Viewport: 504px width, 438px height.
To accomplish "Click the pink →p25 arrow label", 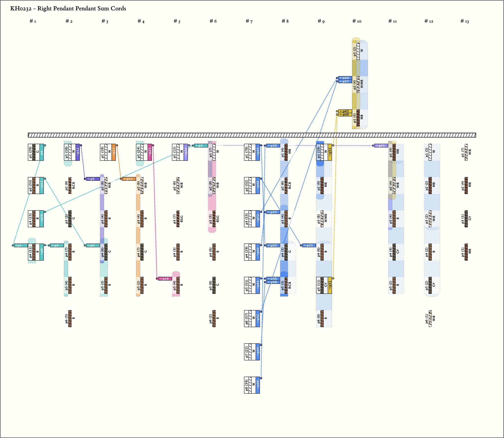I will click(x=150, y=152).
